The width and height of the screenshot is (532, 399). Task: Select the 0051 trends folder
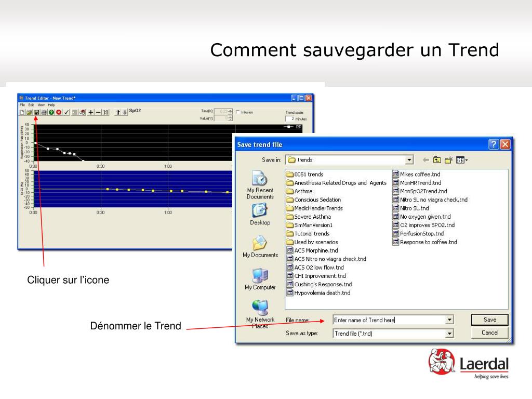coord(305,175)
